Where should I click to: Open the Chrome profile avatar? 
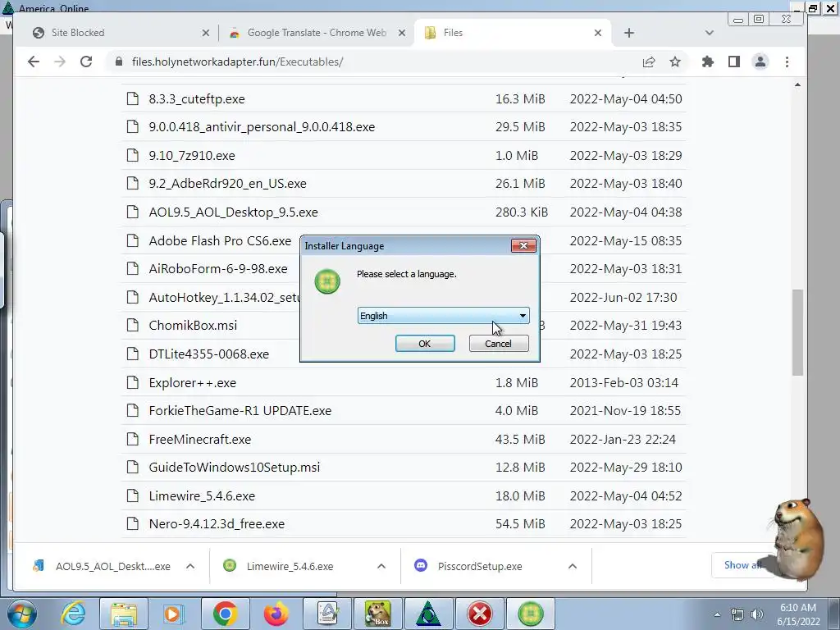(x=760, y=62)
